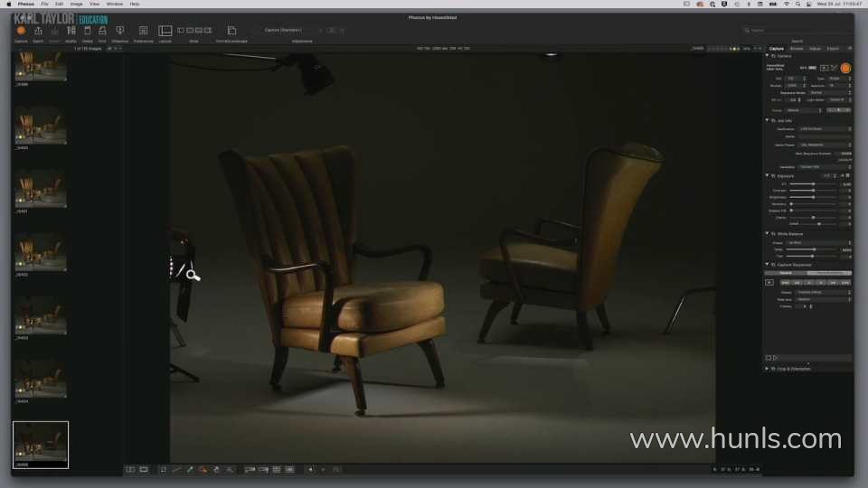The image size is (868, 488).
Task: Open the Exposure Mode dropdown in Camera panel
Action: point(830,92)
